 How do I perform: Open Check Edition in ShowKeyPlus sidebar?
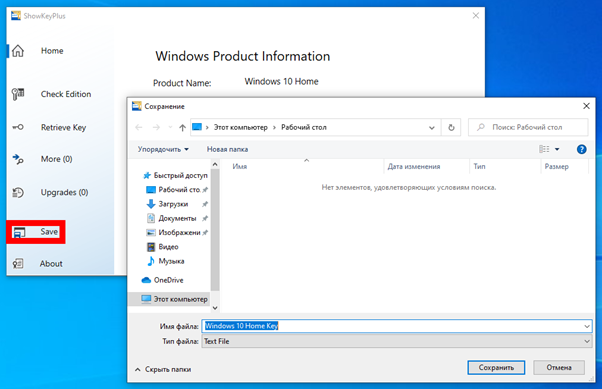(66, 94)
